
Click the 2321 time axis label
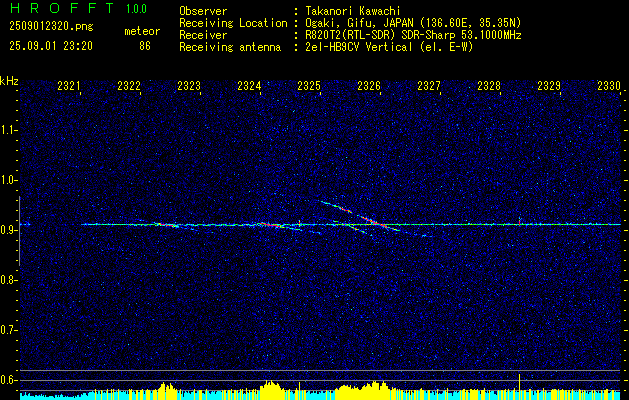pos(68,86)
